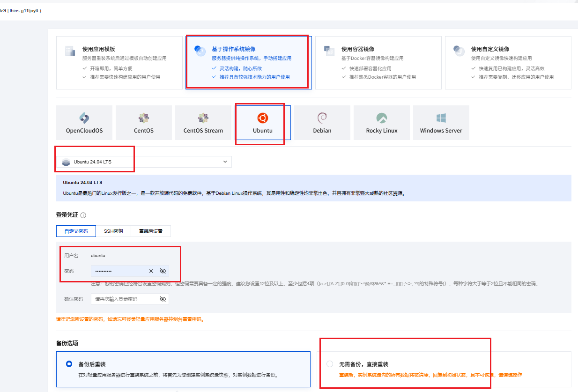Click the operating system image icon
The height and width of the screenshot is (392, 578).
200,51
